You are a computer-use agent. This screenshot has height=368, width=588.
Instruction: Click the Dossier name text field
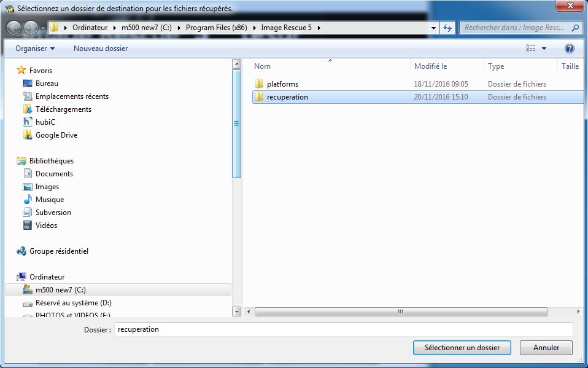[x=343, y=330]
